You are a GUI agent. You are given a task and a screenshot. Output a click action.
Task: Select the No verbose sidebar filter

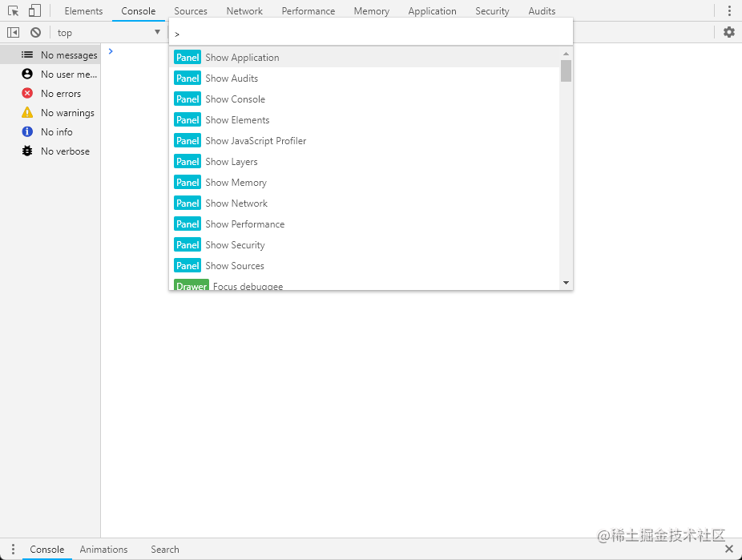[50, 151]
